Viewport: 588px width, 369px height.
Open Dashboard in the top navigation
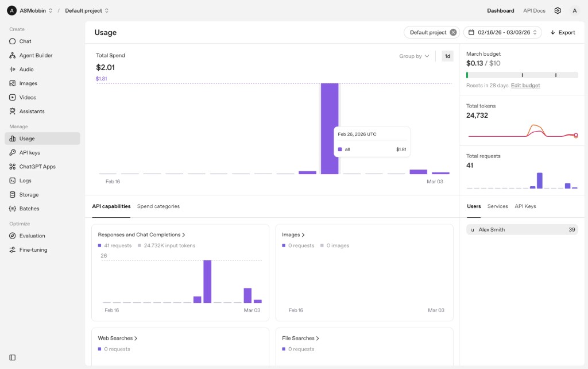point(500,10)
